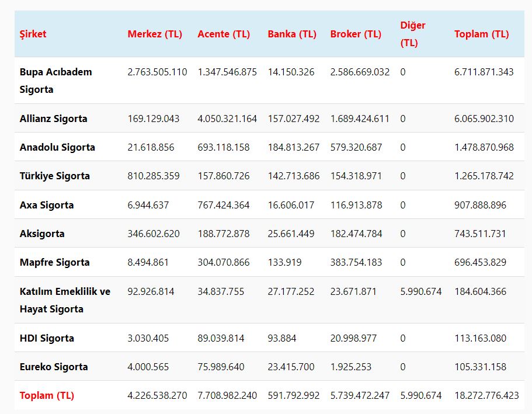The width and height of the screenshot is (532, 414).
Task: Click the Allianz Sigorta company name
Action: point(53,119)
